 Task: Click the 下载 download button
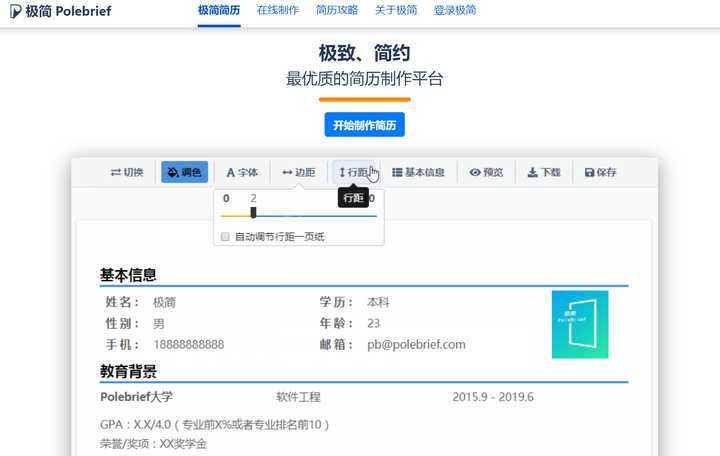[544, 172]
